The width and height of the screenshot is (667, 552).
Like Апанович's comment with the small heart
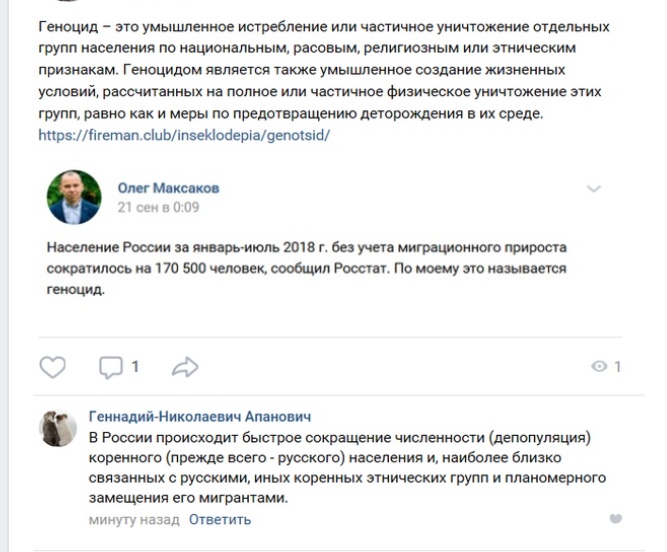pos(615,518)
